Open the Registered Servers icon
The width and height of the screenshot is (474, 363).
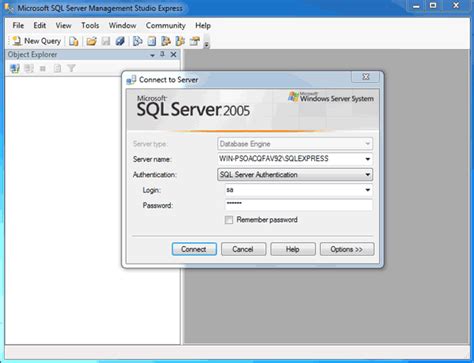pos(137,41)
